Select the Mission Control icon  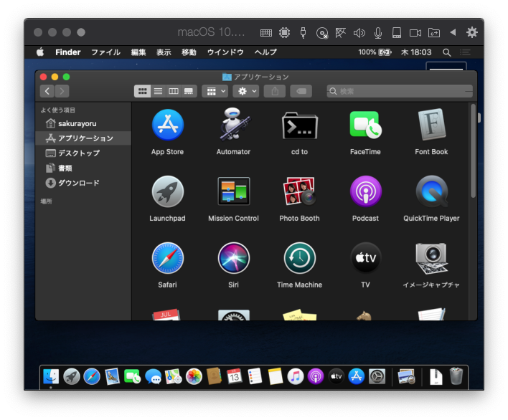pyautogui.click(x=234, y=191)
